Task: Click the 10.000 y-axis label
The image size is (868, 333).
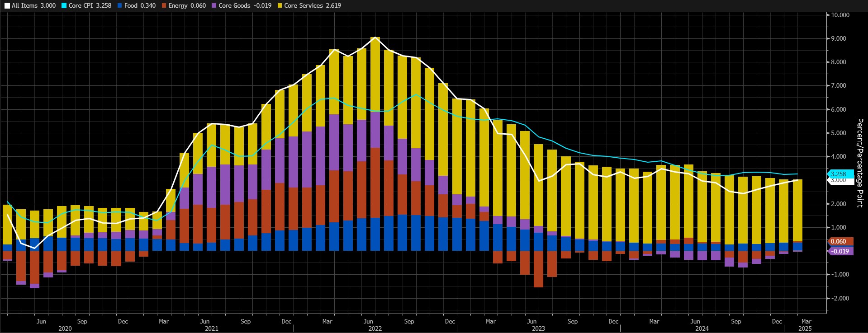Action: coord(840,15)
